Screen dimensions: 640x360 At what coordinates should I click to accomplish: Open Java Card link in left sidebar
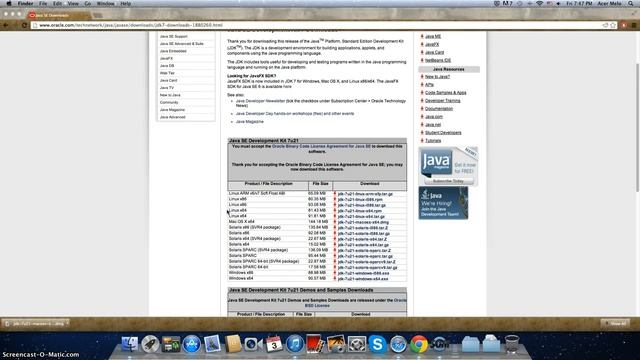(x=168, y=80)
